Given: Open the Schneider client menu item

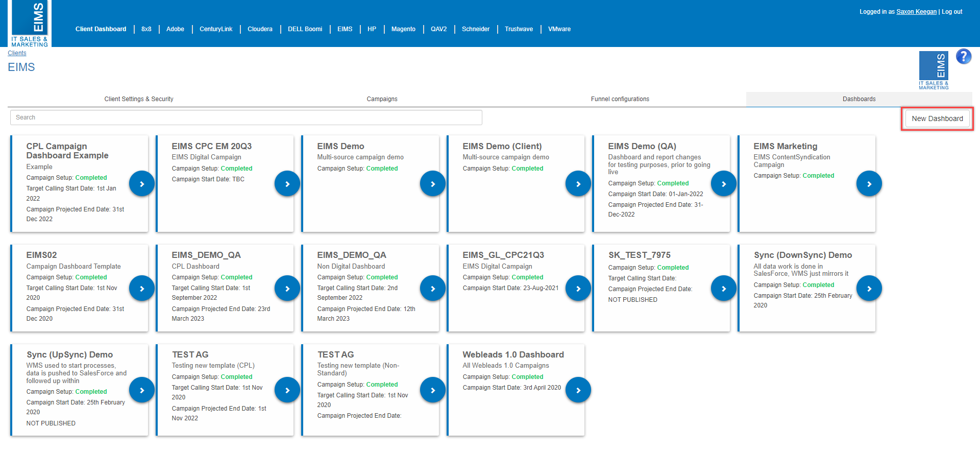Looking at the screenshot, I should (476, 29).
